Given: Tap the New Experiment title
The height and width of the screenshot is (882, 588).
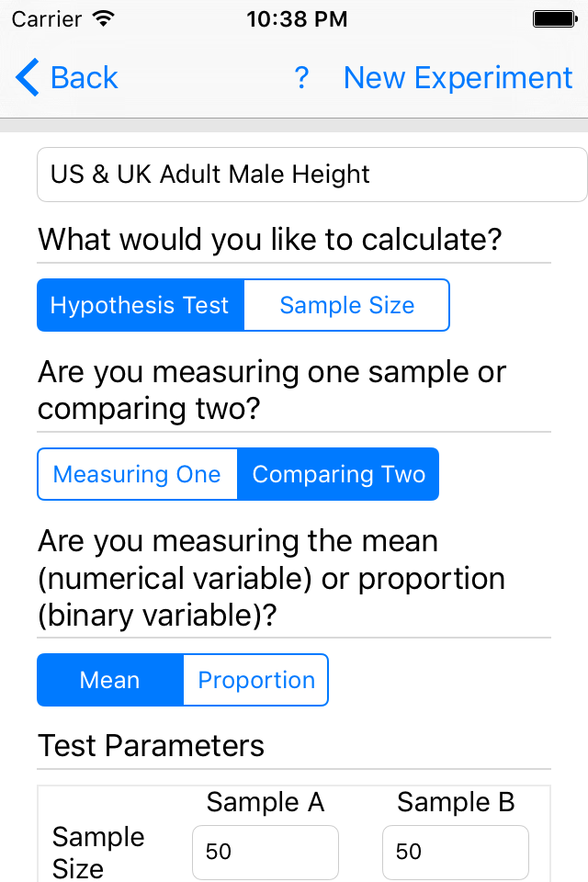Looking at the screenshot, I should [458, 78].
